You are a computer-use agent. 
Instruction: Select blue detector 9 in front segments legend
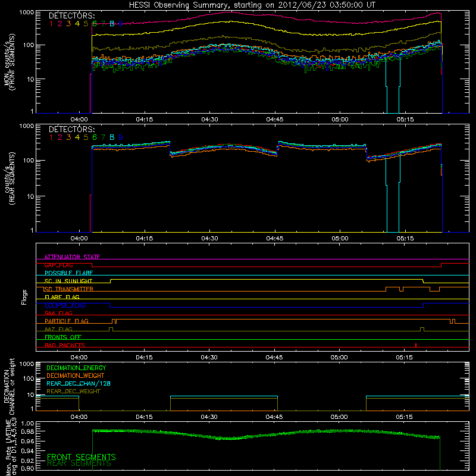coord(121,24)
